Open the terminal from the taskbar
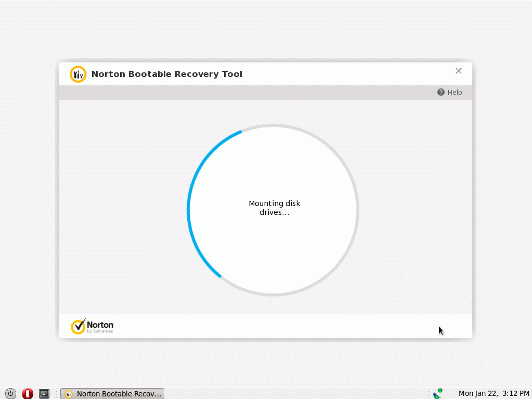 (44, 394)
